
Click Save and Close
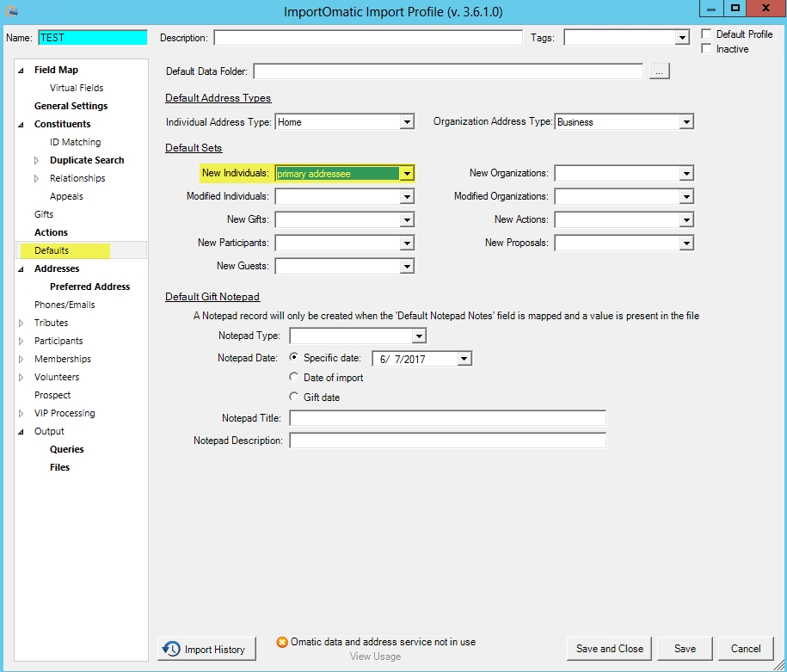pyautogui.click(x=608, y=649)
